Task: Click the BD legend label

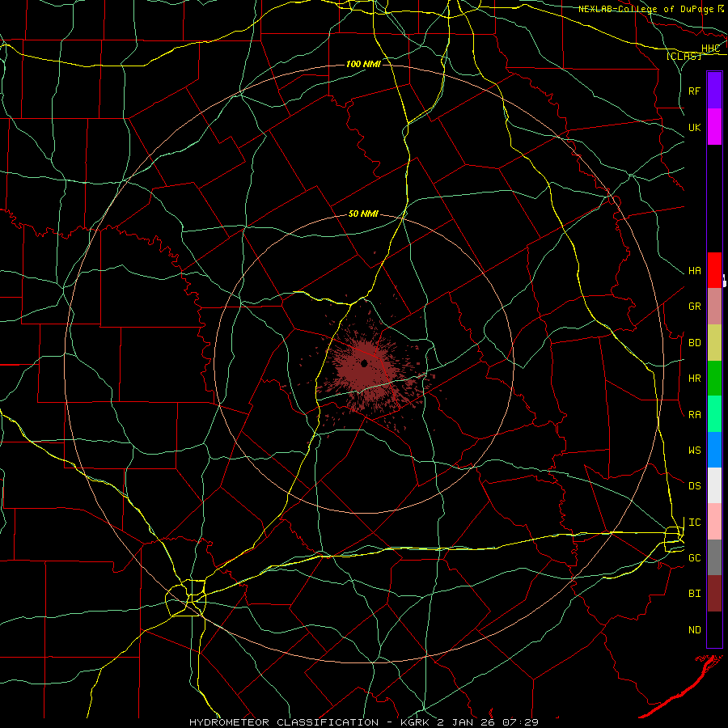Action: 695,343
